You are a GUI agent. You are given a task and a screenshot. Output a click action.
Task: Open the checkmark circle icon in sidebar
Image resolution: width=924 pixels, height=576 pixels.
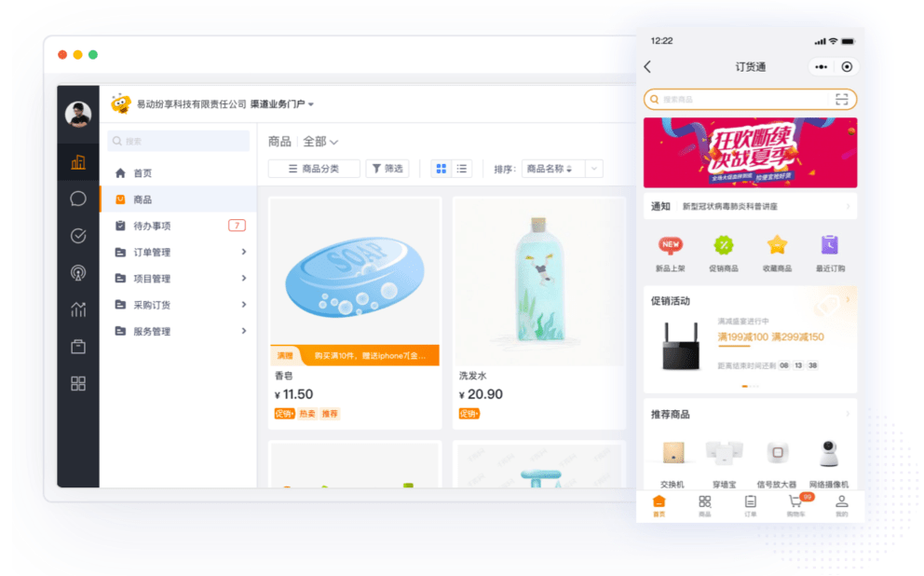coord(78,236)
